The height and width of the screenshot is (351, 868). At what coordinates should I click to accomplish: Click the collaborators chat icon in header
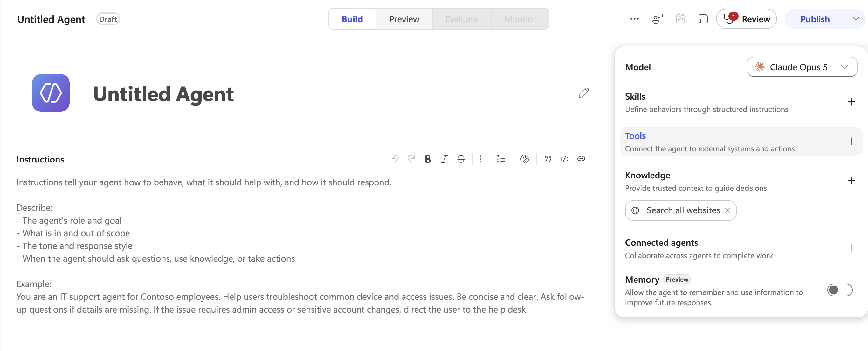click(658, 19)
